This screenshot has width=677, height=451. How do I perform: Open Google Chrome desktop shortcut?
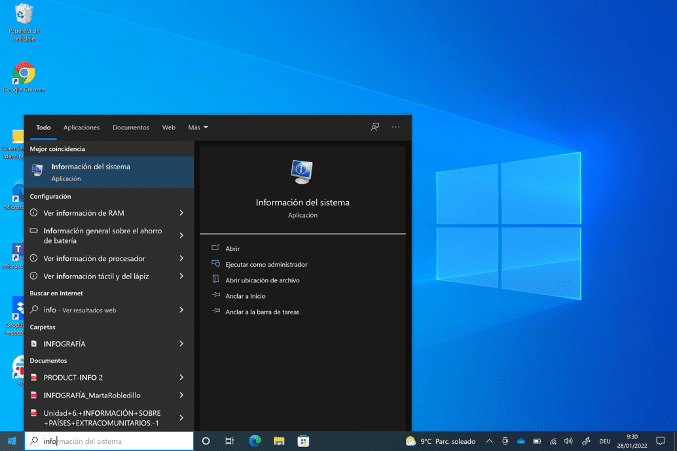pos(23,74)
